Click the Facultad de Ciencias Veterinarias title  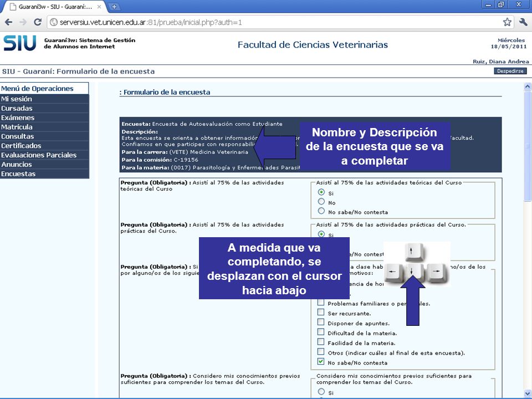coord(313,44)
